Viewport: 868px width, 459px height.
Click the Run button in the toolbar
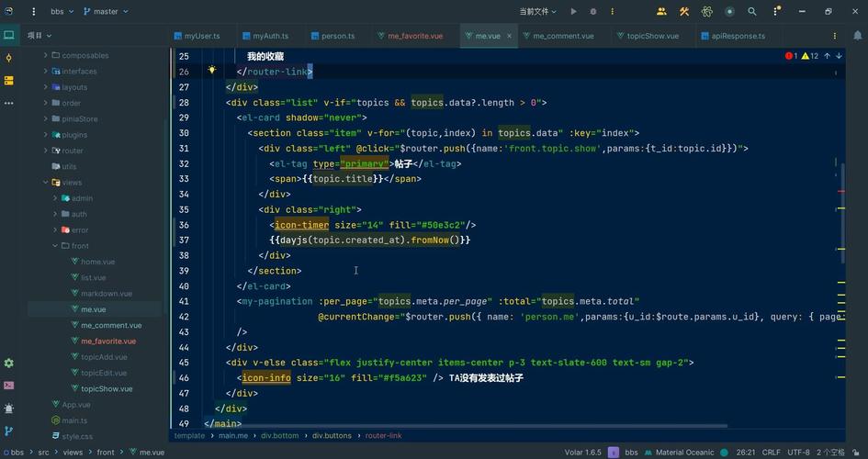(x=573, y=12)
